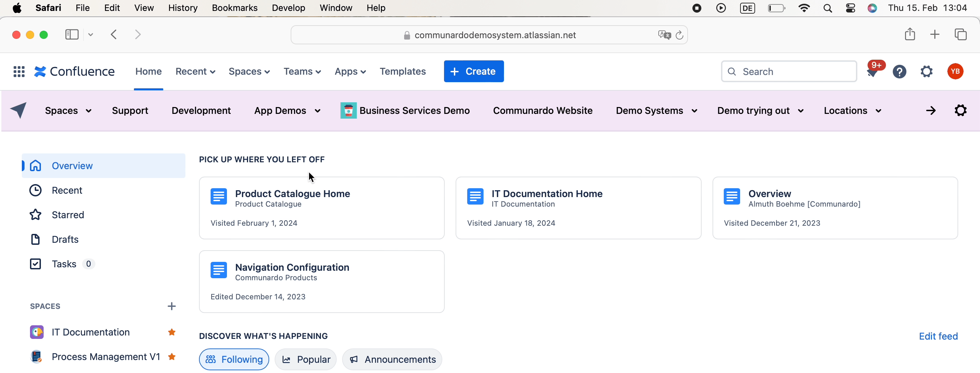Click the Search input field
This screenshot has height=373, width=980.
coord(795,72)
